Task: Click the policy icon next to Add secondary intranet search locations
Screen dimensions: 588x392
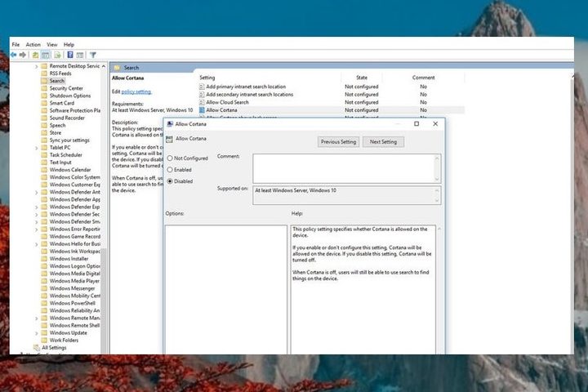Action: click(202, 95)
